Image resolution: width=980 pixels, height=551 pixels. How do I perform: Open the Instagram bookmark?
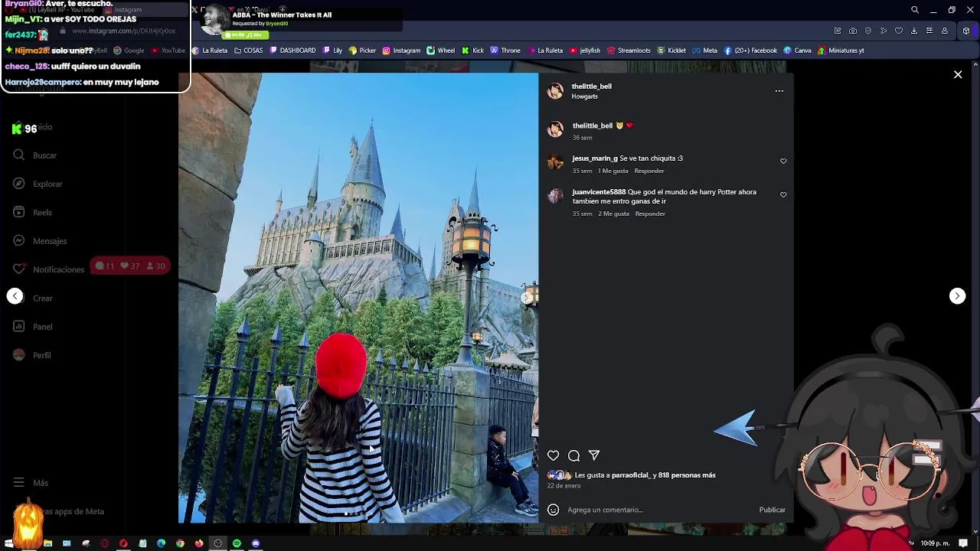tap(401, 51)
